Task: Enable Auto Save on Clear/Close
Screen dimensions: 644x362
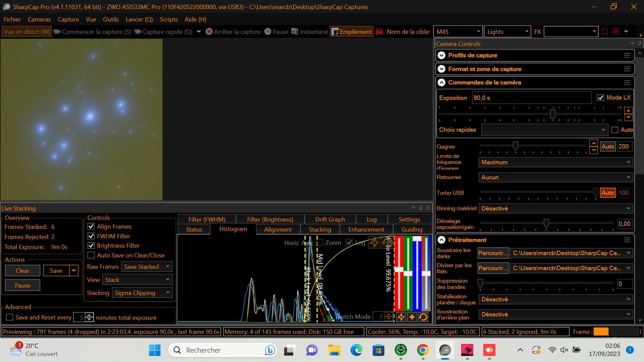Action: pos(91,255)
